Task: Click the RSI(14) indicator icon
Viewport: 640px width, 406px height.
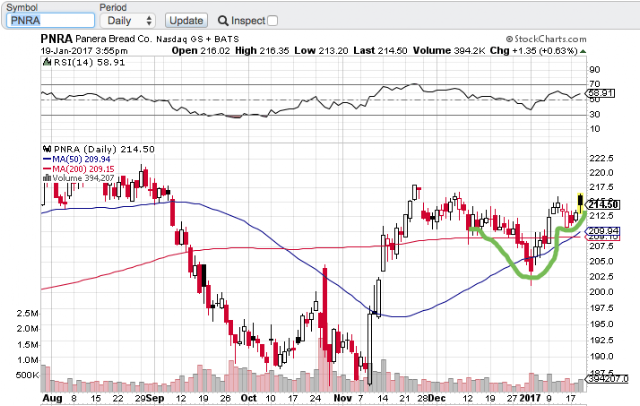Action: click(47, 62)
